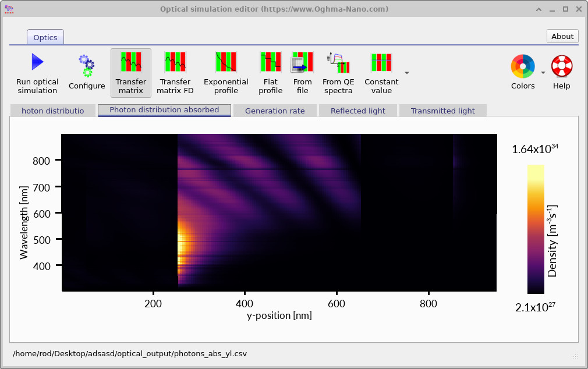The width and height of the screenshot is (588, 369).
Task: Open Help lifebuoy
Action: 561,72
